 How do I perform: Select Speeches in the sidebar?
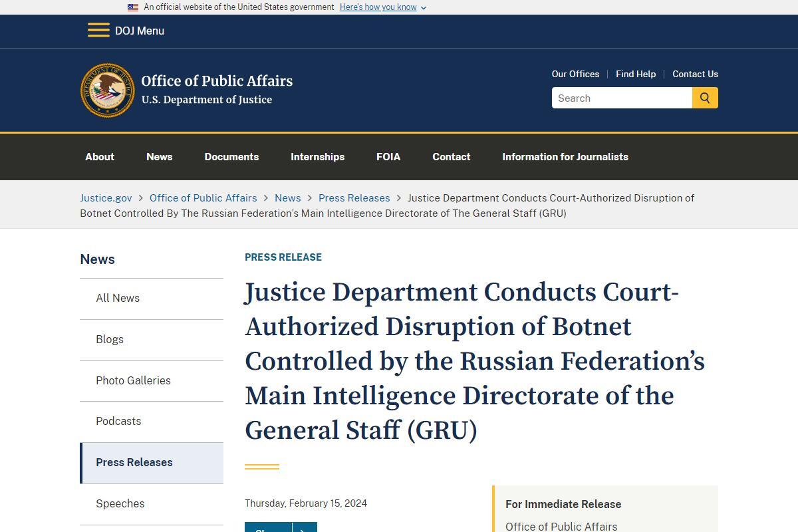[x=152, y=504]
